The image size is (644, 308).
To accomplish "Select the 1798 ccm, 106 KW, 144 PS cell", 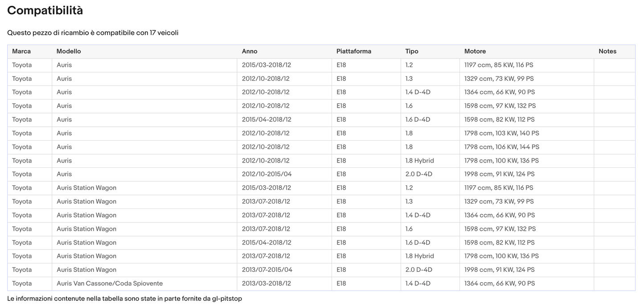I will click(x=501, y=147).
